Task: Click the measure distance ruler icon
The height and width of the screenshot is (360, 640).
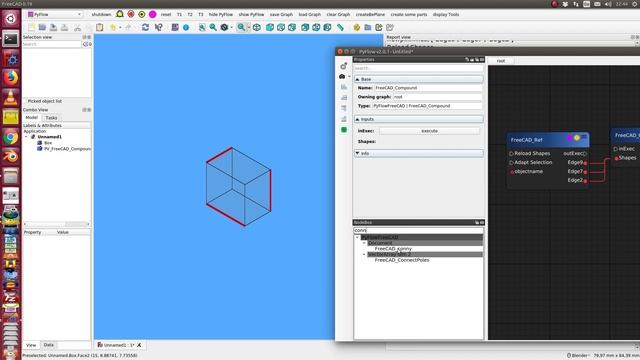Action: pyautogui.click(x=340, y=27)
